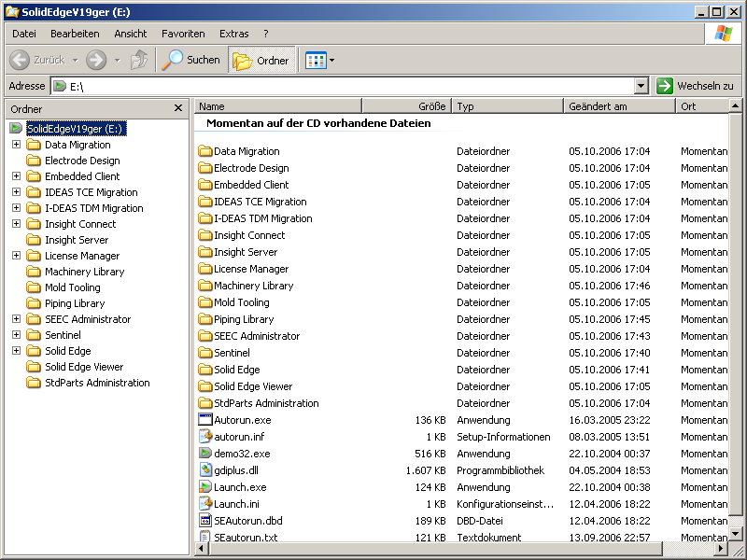747x560 pixels.
Task: Select Piping Library in folder tree
Action: (75, 303)
